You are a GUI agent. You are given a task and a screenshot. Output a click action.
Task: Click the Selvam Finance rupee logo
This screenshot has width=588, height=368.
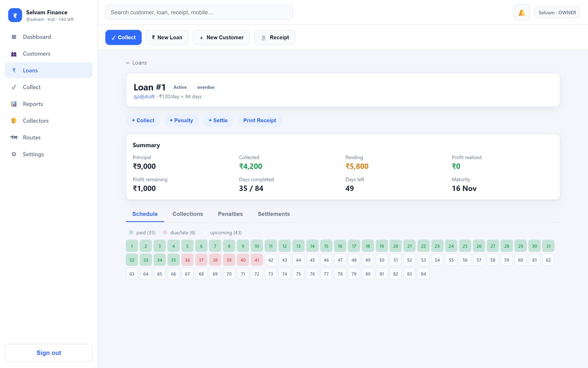click(x=15, y=15)
